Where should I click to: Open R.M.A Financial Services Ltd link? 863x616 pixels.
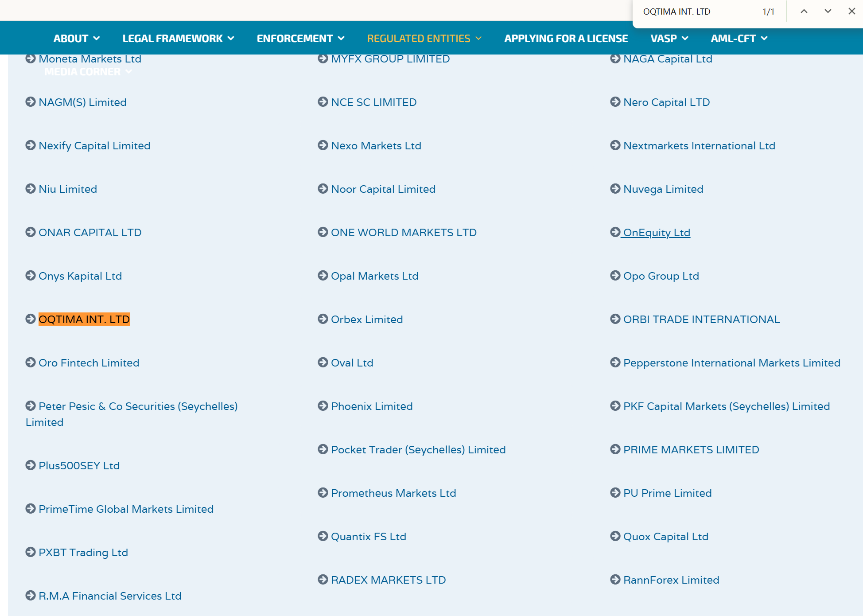pyautogui.click(x=110, y=596)
